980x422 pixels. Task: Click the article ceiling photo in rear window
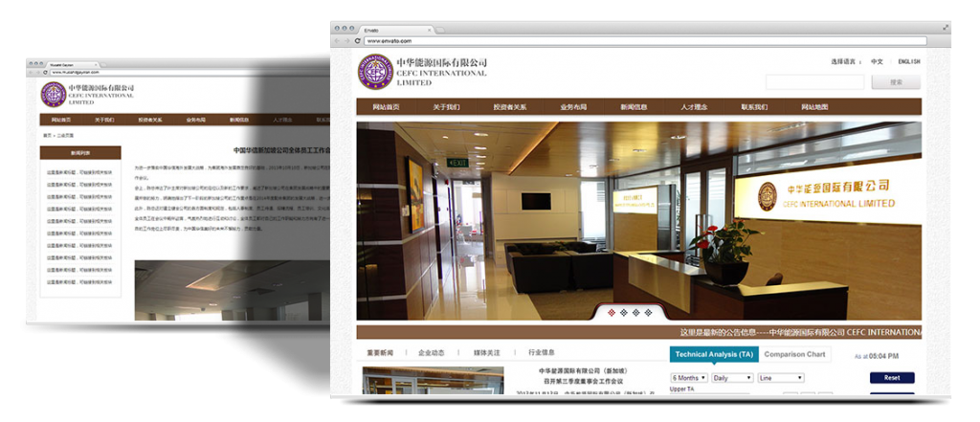(x=232, y=291)
